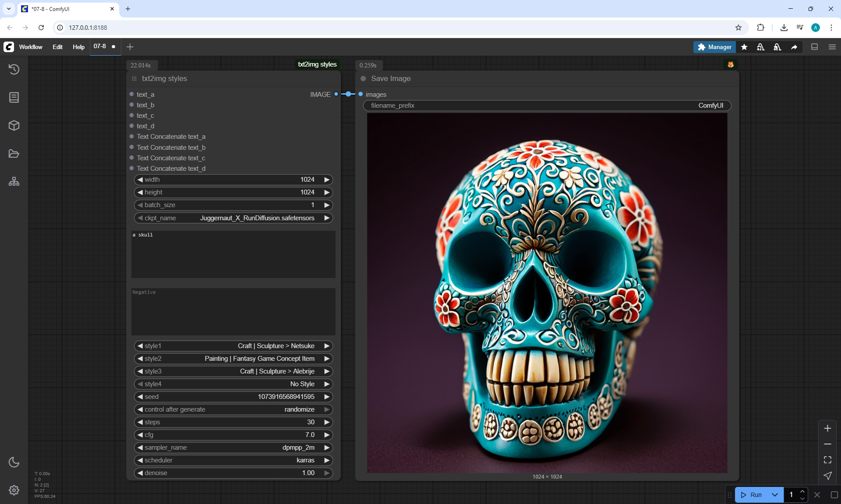Open the Workflow menu
841x504 pixels.
click(x=31, y=47)
